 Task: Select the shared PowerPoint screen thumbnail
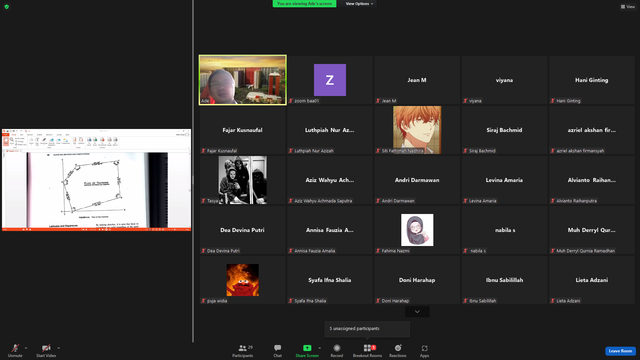coord(96,180)
